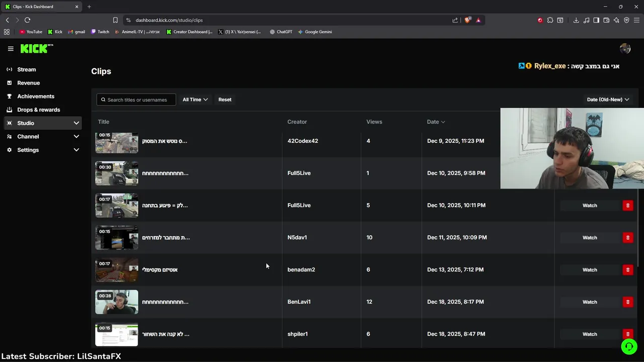Delete the N5dav1 clip with trash icon

(x=627, y=238)
